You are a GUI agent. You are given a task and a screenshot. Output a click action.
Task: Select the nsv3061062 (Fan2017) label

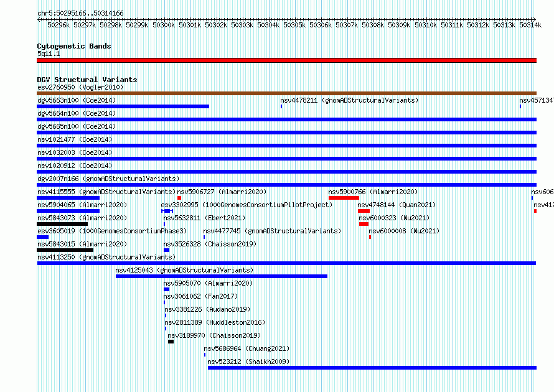[x=200, y=296]
